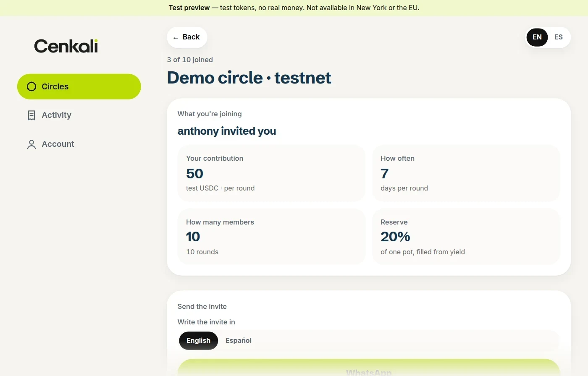Switch site language to ES
The image size is (588, 376).
tap(559, 37)
